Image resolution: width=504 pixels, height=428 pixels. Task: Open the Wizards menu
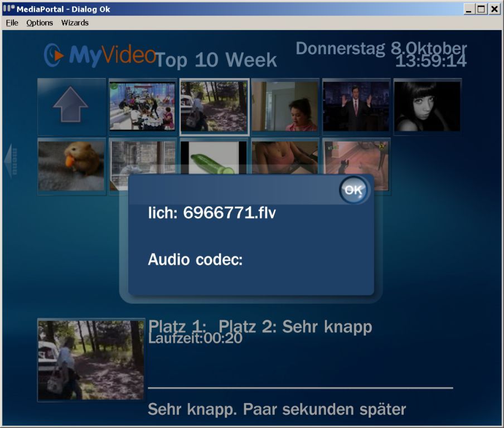[75, 23]
